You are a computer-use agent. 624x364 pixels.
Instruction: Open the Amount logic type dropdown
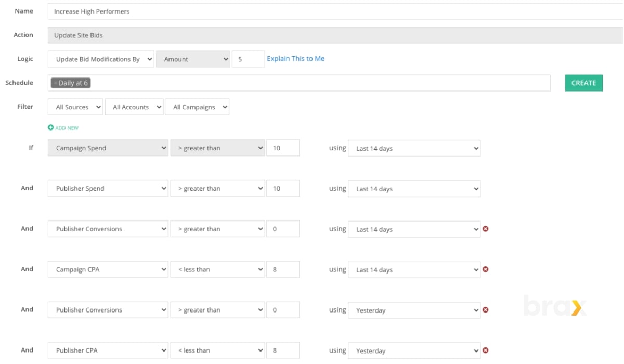(193, 59)
